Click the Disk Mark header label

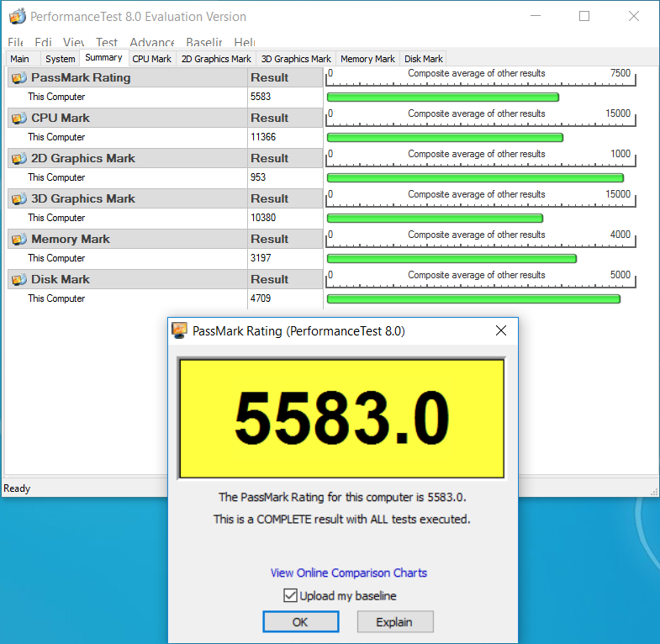[x=61, y=279]
